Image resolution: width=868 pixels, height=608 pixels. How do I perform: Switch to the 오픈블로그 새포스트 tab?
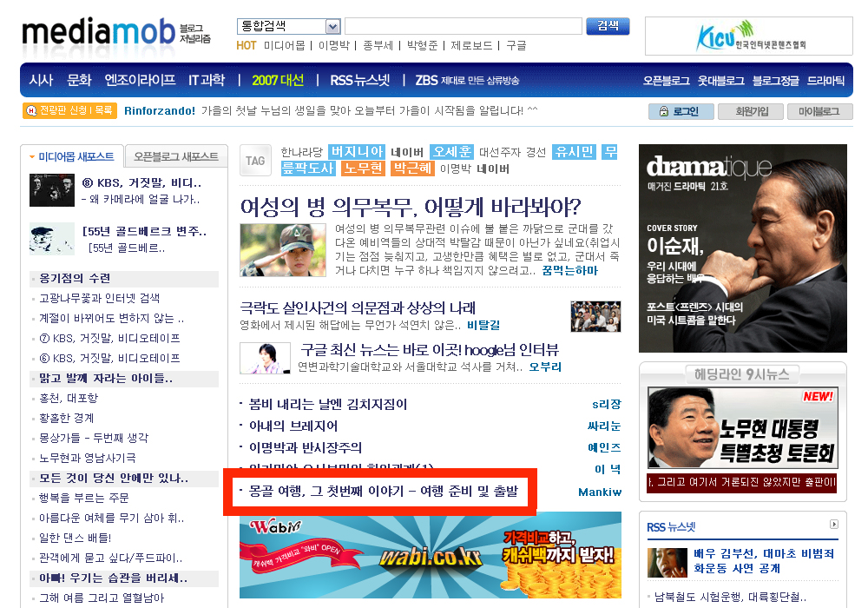tap(176, 156)
